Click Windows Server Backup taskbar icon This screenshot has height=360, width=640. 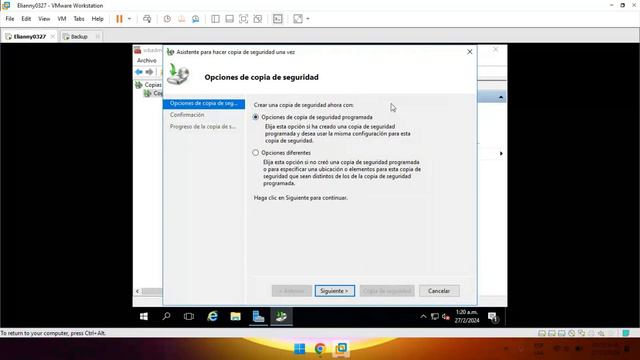pyautogui.click(x=281, y=316)
